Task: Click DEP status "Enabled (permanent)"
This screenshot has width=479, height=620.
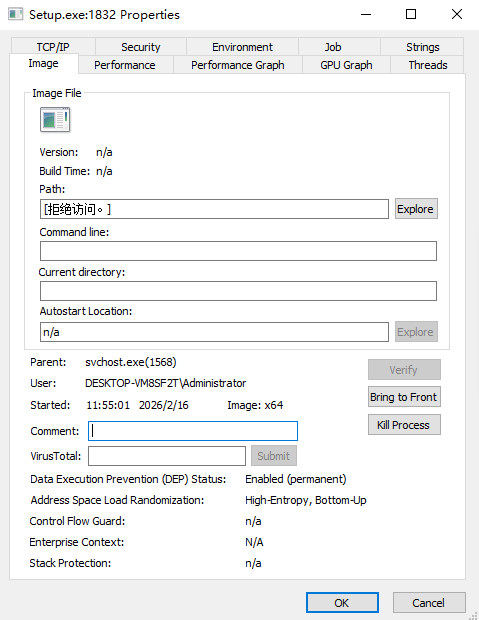Action: point(295,479)
